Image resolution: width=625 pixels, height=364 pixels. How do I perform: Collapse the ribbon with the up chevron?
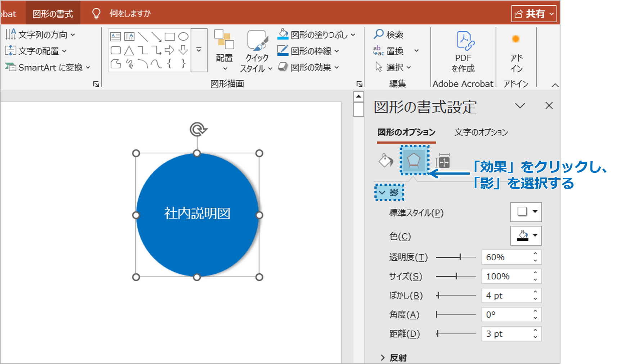click(555, 85)
